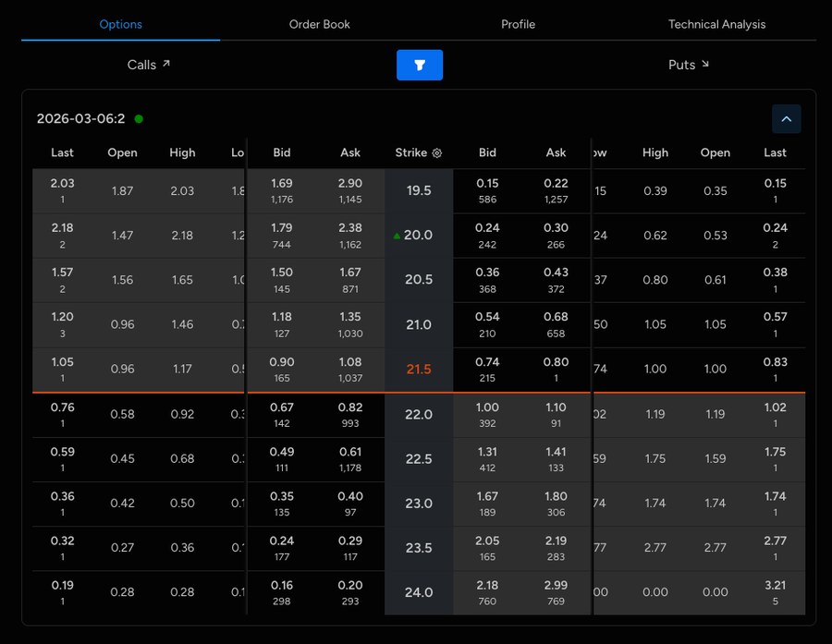
Task: Sort by calls Last column header
Action: 62,152
